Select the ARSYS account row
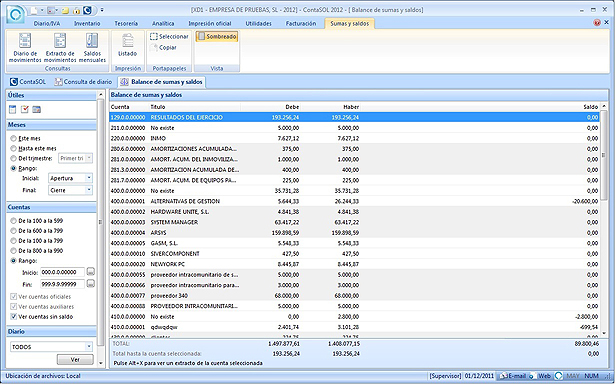615x384 pixels. coord(355,233)
